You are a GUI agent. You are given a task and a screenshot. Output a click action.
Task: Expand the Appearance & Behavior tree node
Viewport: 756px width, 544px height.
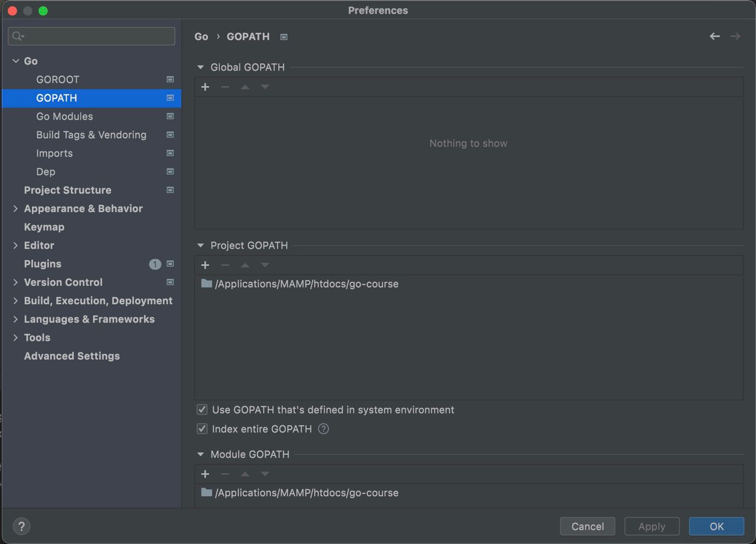pyautogui.click(x=15, y=209)
